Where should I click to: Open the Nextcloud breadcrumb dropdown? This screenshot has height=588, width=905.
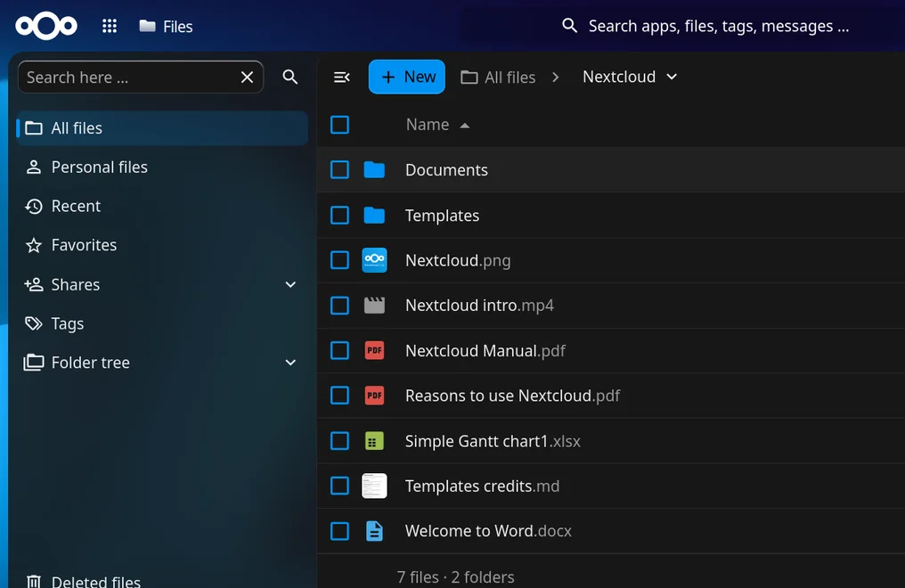[x=630, y=77]
